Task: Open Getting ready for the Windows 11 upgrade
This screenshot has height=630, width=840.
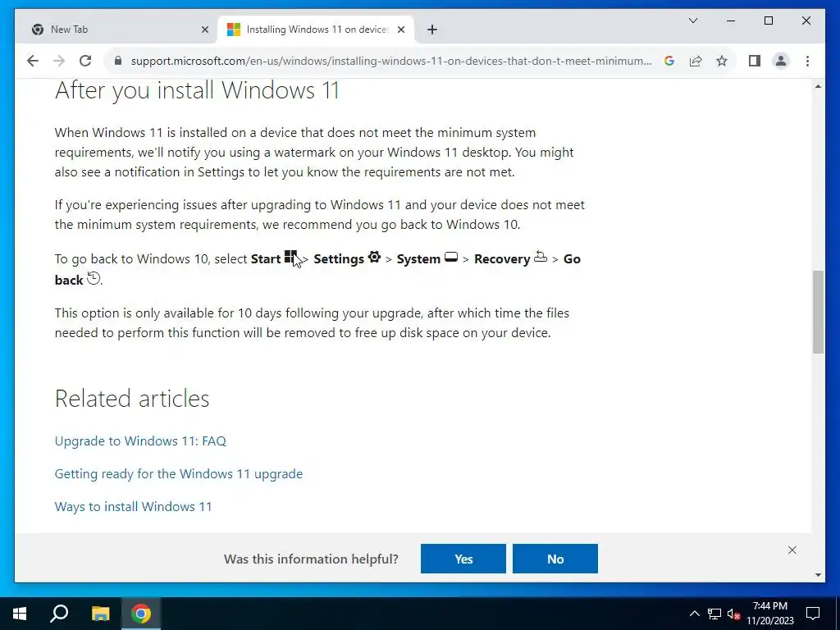Action: pos(178,474)
